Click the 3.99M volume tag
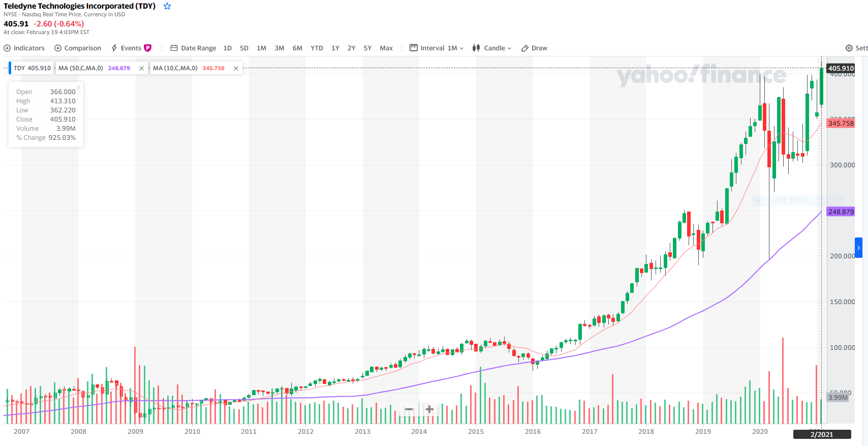 (838, 397)
